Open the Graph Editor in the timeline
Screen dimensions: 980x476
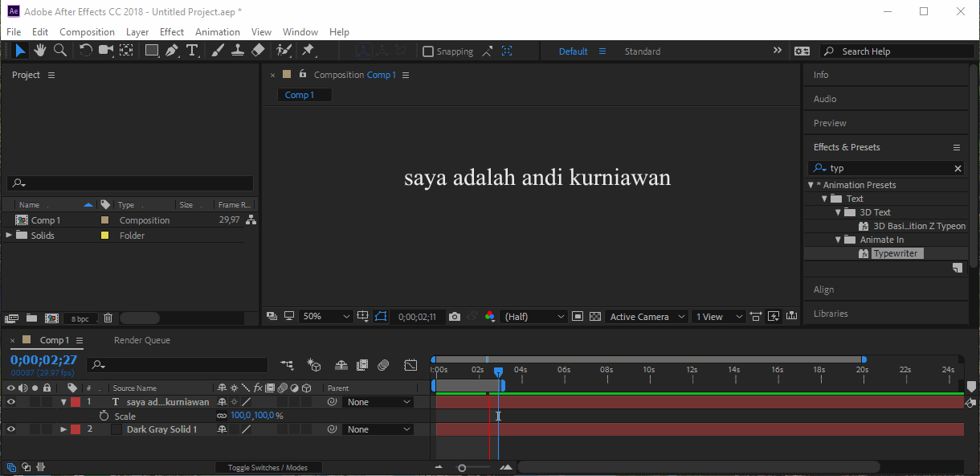click(x=410, y=364)
